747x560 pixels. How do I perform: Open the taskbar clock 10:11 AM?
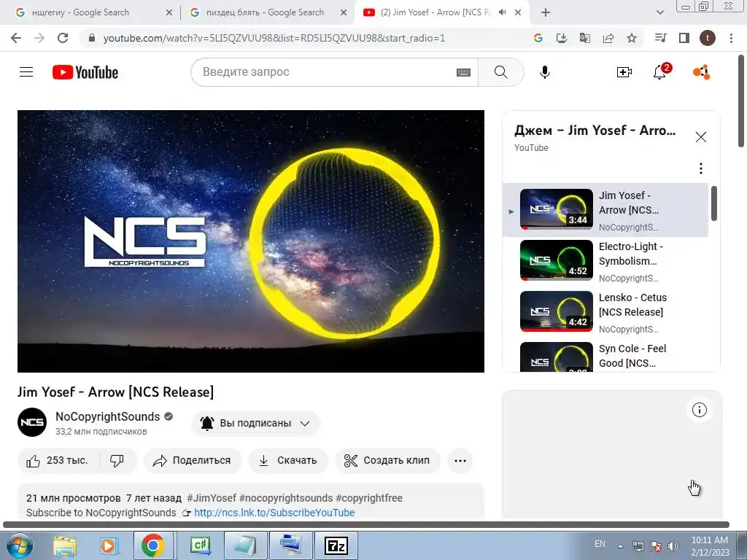[x=710, y=546]
